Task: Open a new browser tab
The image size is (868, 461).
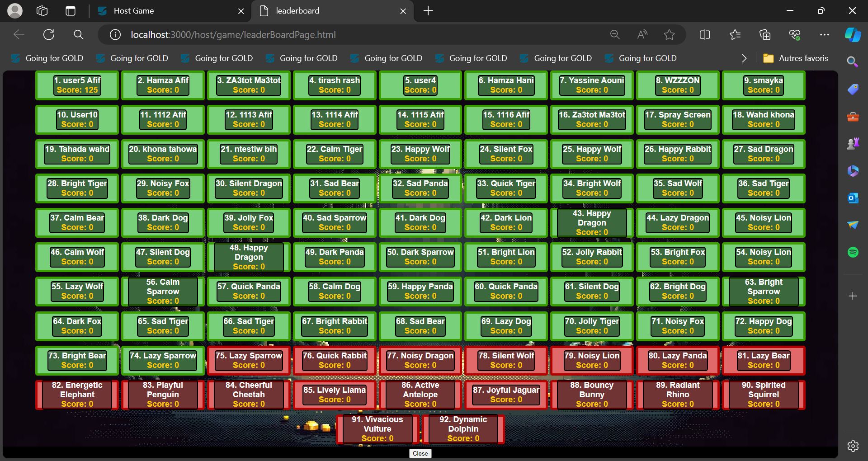Action: (428, 11)
